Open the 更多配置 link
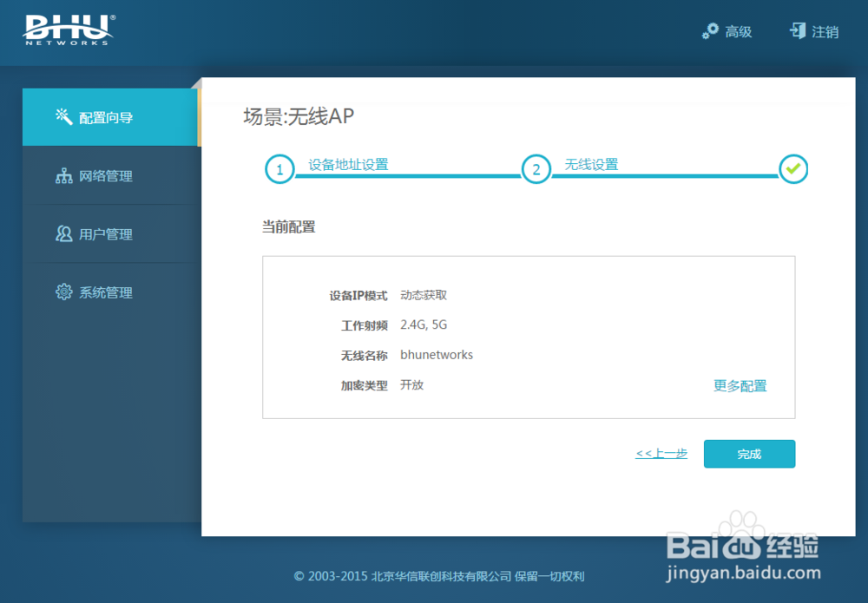This screenshot has height=603, width=868. point(740,386)
